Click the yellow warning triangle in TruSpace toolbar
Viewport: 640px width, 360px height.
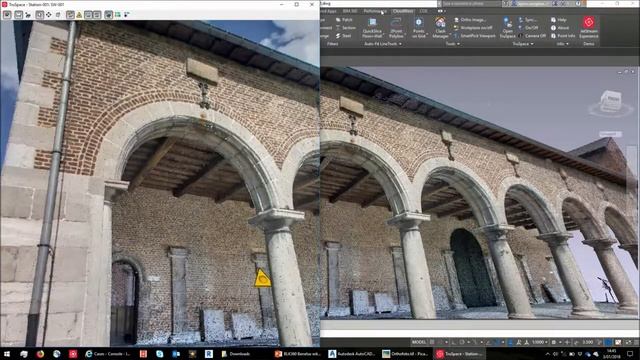(x=79, y=15)
